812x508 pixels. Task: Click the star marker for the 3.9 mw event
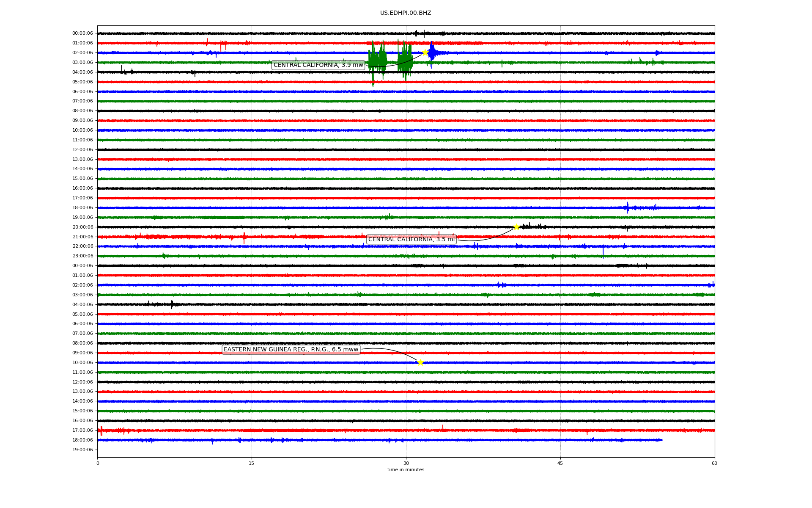click(x=425, y=52)
